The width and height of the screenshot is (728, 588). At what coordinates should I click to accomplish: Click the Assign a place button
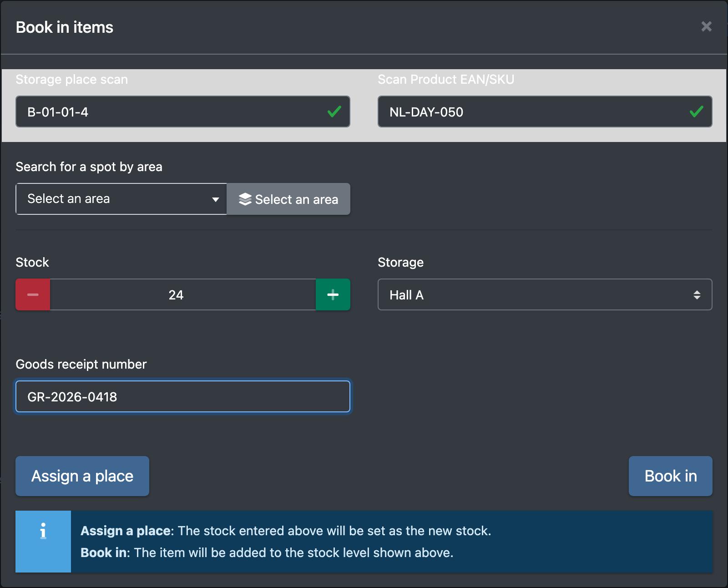point(82,476)
